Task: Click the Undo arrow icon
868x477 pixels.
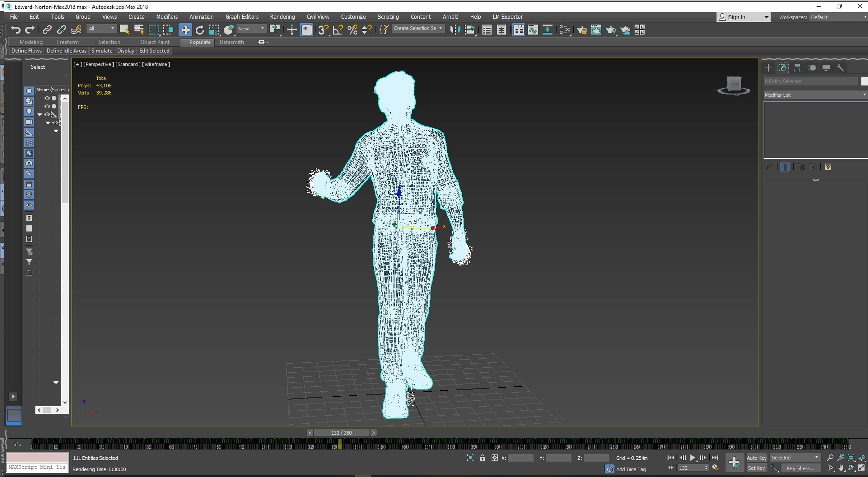Action: [16, 30]
